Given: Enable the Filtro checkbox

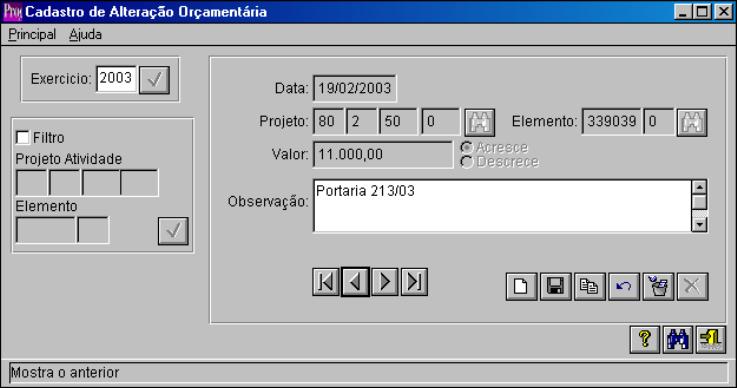Looking at the screenshot, I should [x=23, y=138].
